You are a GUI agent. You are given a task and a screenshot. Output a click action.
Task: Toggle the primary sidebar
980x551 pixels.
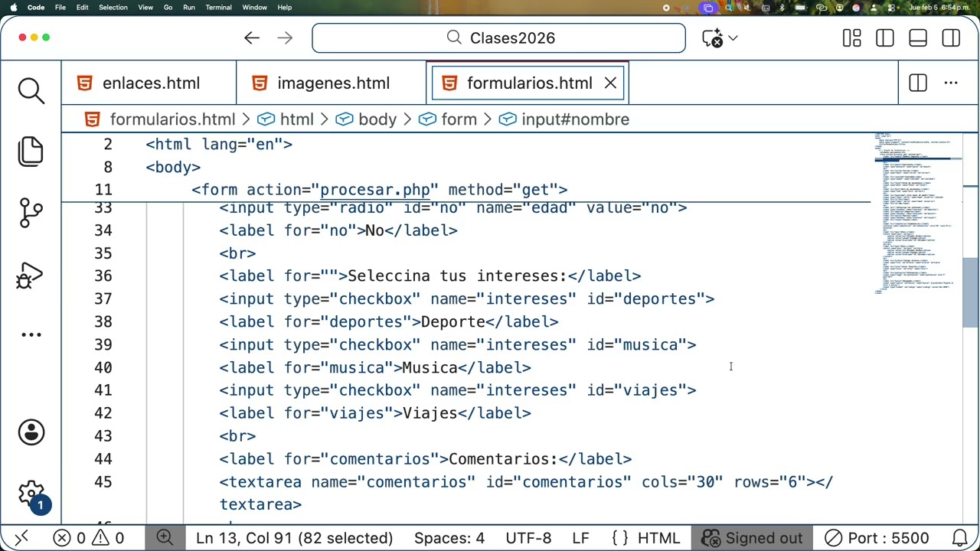tap(885, 37)
